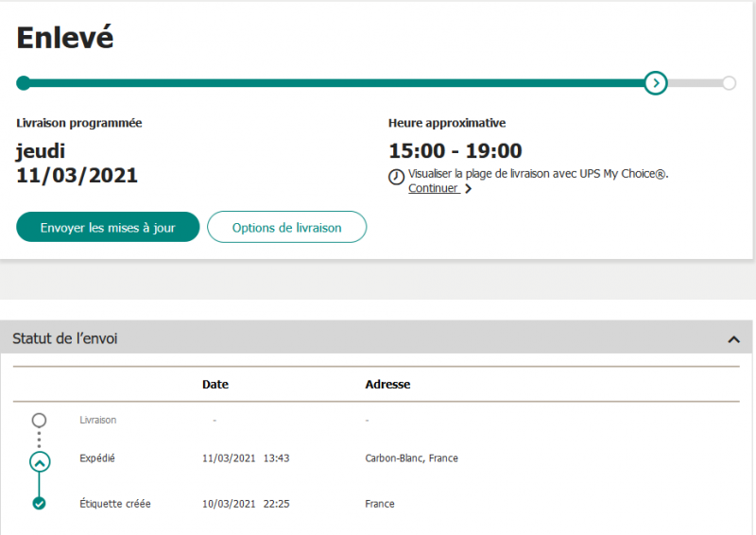Click the 15:00 - 19:00 delivery time
756x535 pixels.
click(x=455, y=151)
